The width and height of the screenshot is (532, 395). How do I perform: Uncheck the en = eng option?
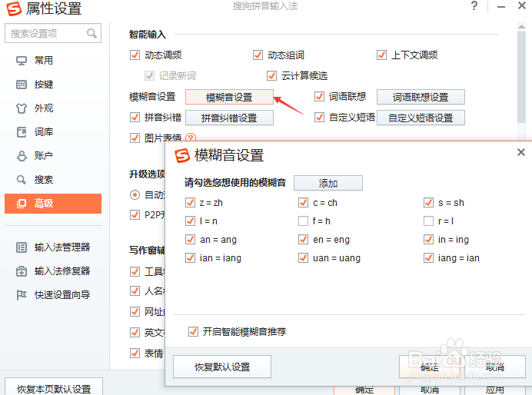click(303, 240)
